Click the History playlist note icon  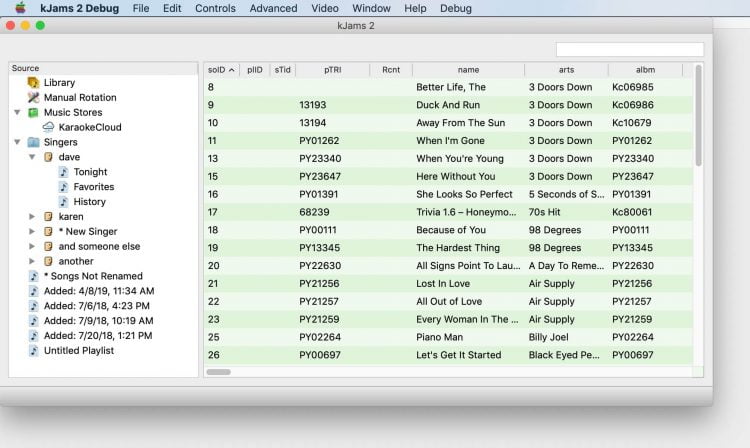pyautogui.click(x=63, y=201)
